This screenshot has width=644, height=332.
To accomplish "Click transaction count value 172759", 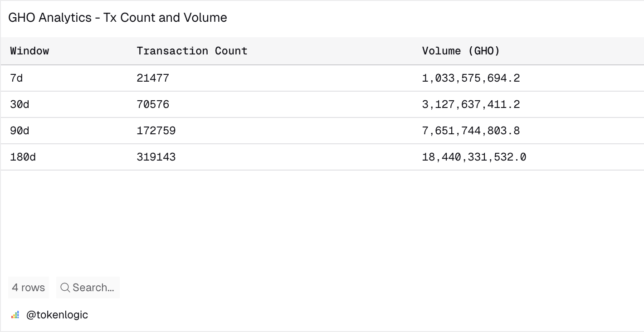I will [x=156, y=131].
